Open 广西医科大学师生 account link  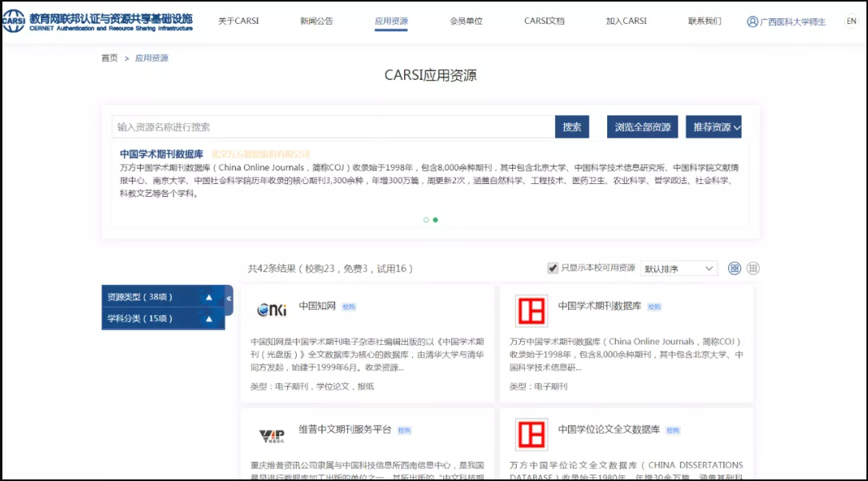pos(793,22)
